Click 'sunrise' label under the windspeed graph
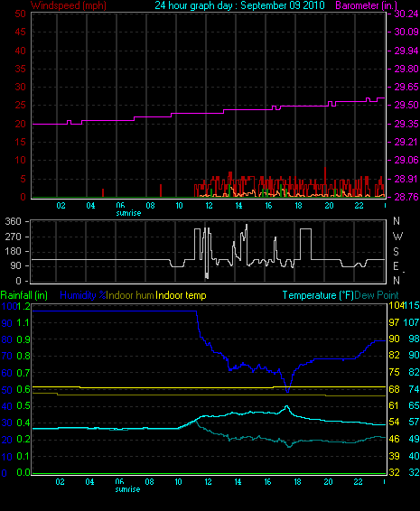The height and width of the screenshot is (511, 420). tap(128, 213)
